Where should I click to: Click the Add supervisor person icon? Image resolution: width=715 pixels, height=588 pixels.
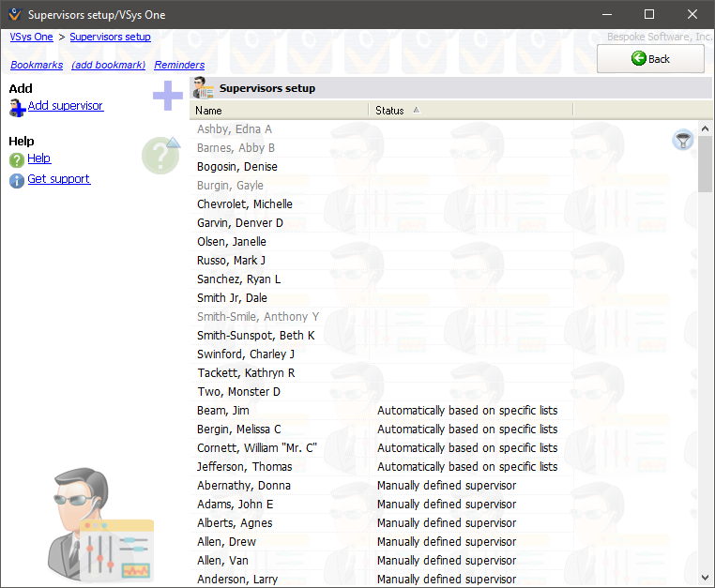(17, 108)
